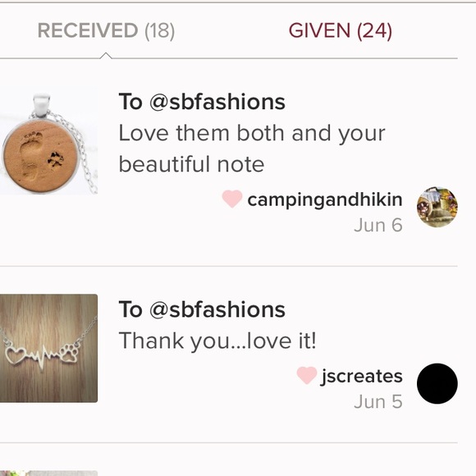
Task: Tap @sbfashions in the second love note
Action: coord(217,310)
